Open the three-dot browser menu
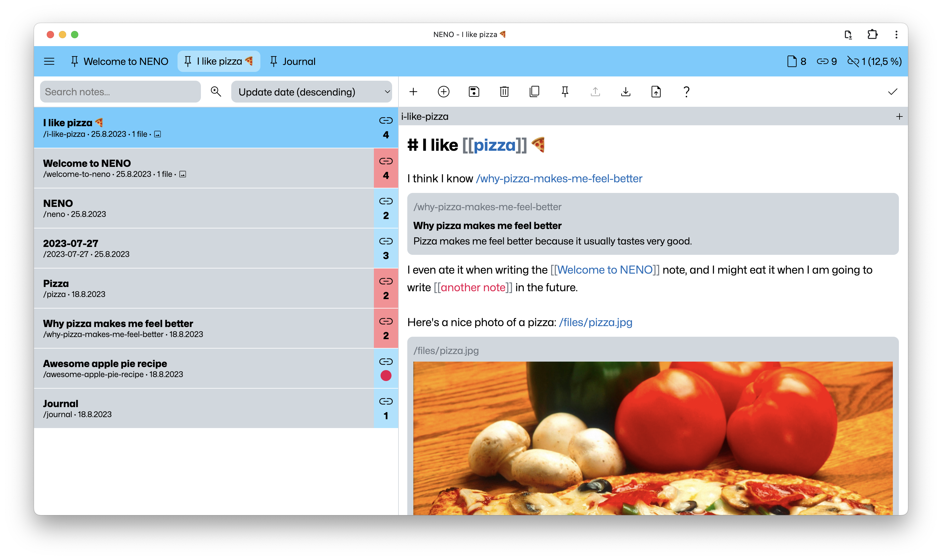The image size is (942, 560). [896, 35]
